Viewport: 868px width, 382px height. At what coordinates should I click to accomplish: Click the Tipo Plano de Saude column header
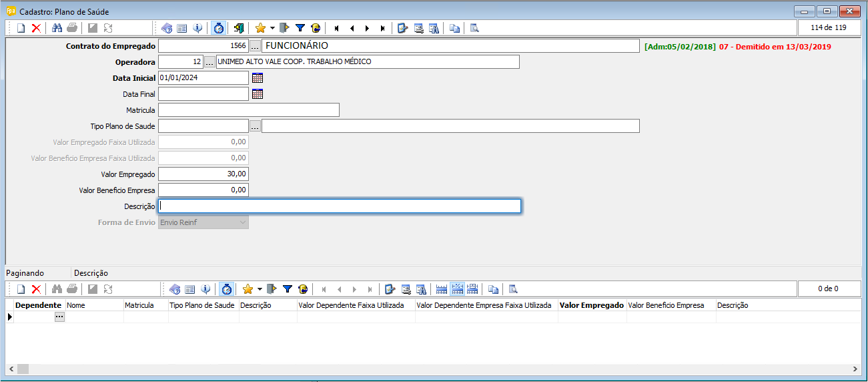pos(202,305)
